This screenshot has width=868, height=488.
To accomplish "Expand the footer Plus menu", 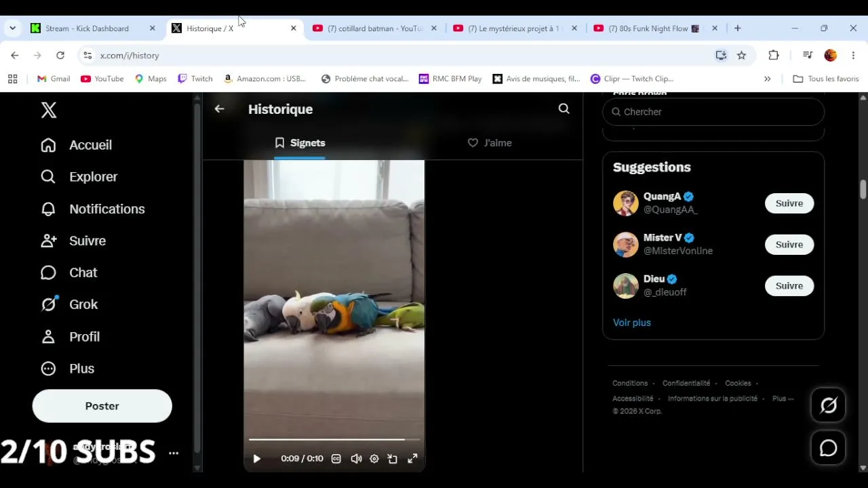I will pos(783,399).
